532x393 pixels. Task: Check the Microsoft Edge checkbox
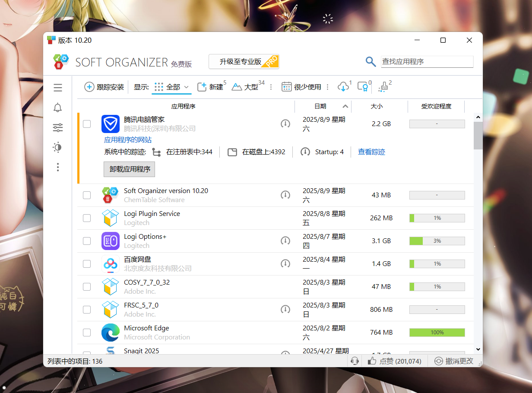(87, 333)
